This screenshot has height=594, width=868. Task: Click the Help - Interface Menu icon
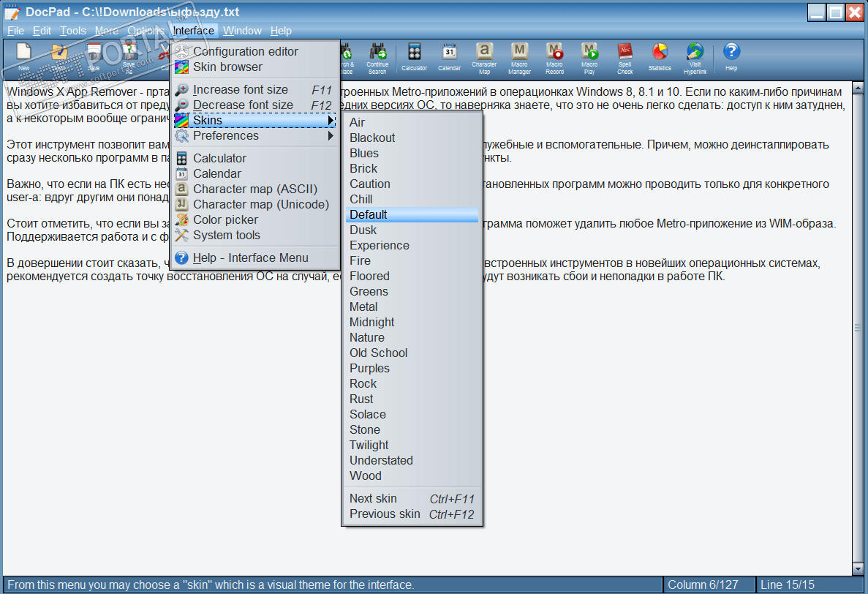click(x=181, y=258)
